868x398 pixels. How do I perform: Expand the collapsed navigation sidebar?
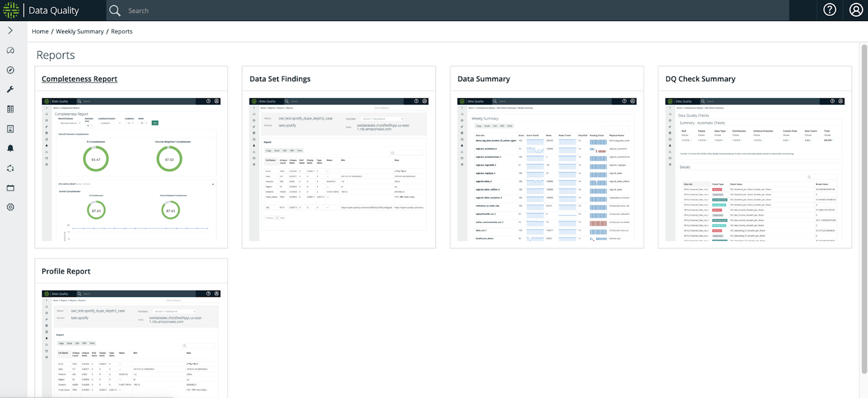coord(10,30)
